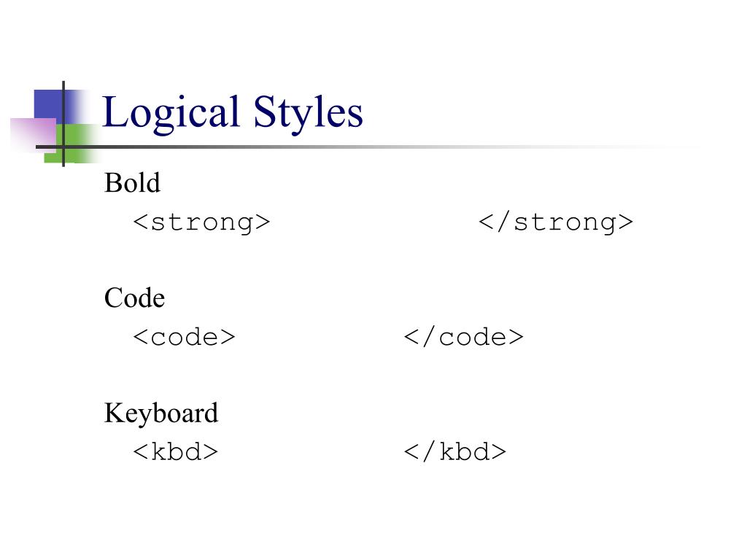Click the word Styles in the title
This screenshot has height=560, width=747.
tap(309, 114)
